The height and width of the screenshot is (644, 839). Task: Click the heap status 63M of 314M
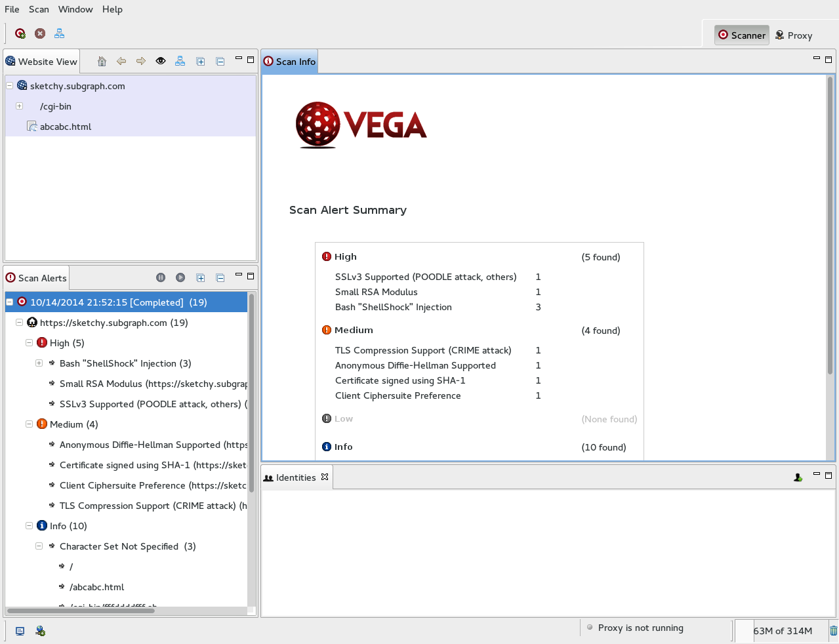[x=783, y=631]
